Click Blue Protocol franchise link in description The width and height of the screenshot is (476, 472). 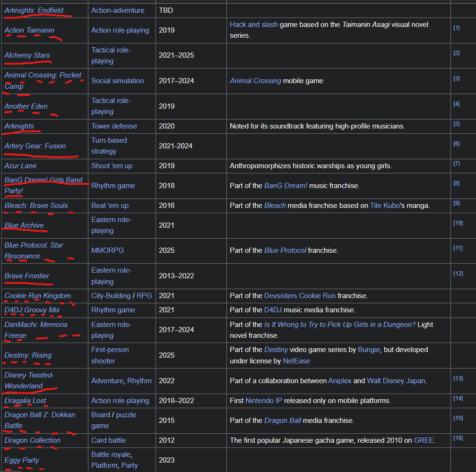[x=285, y=250]
